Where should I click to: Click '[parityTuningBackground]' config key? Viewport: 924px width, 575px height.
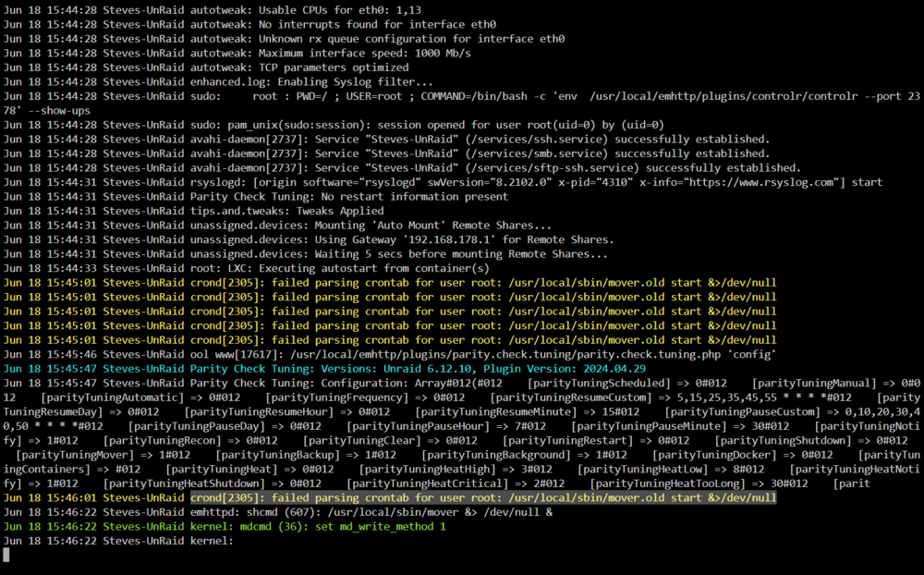click(496, 455)
